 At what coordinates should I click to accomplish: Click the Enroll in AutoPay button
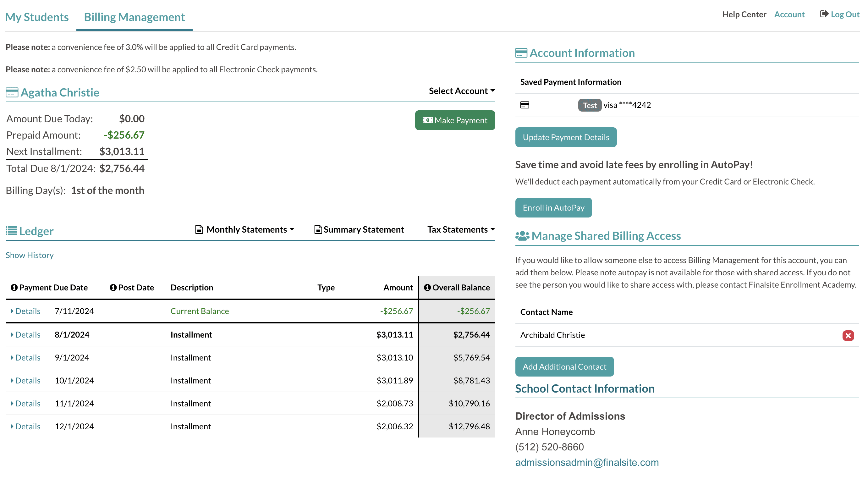(553, 207)
